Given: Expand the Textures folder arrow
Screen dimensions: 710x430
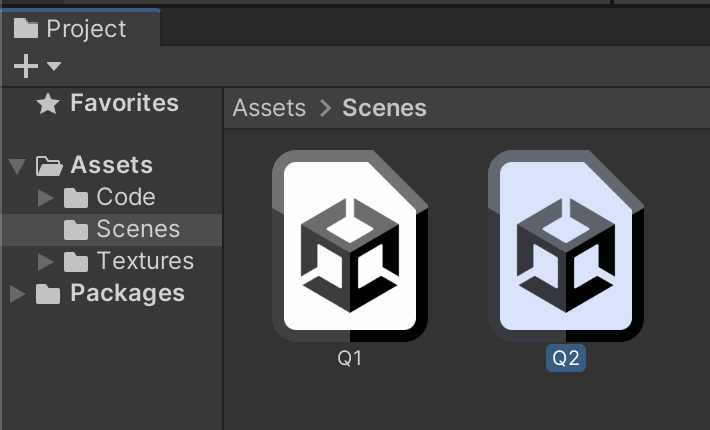Looking at the screenshot, I should [x=45, y=262].
